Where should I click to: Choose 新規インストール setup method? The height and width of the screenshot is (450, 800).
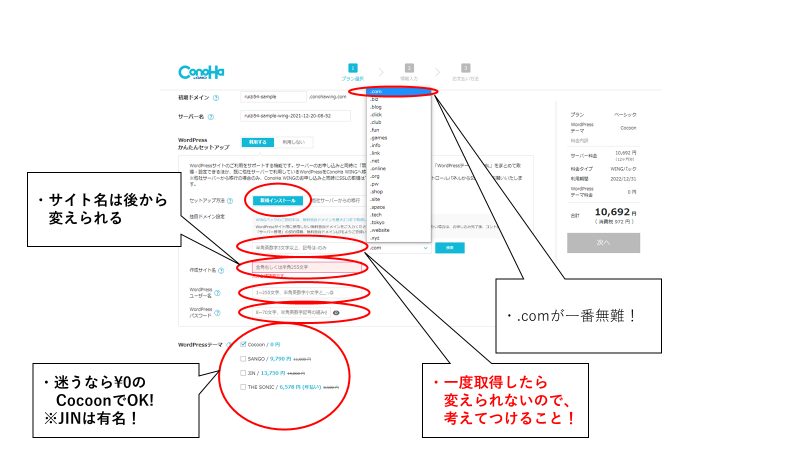[x=278, y=201]
